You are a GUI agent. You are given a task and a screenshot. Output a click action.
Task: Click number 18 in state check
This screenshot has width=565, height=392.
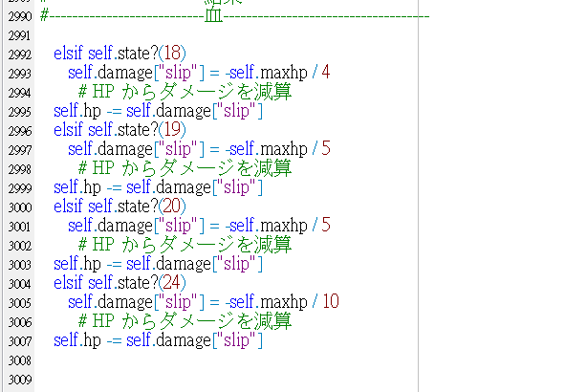pyautogui.click(x=172, y=54)
